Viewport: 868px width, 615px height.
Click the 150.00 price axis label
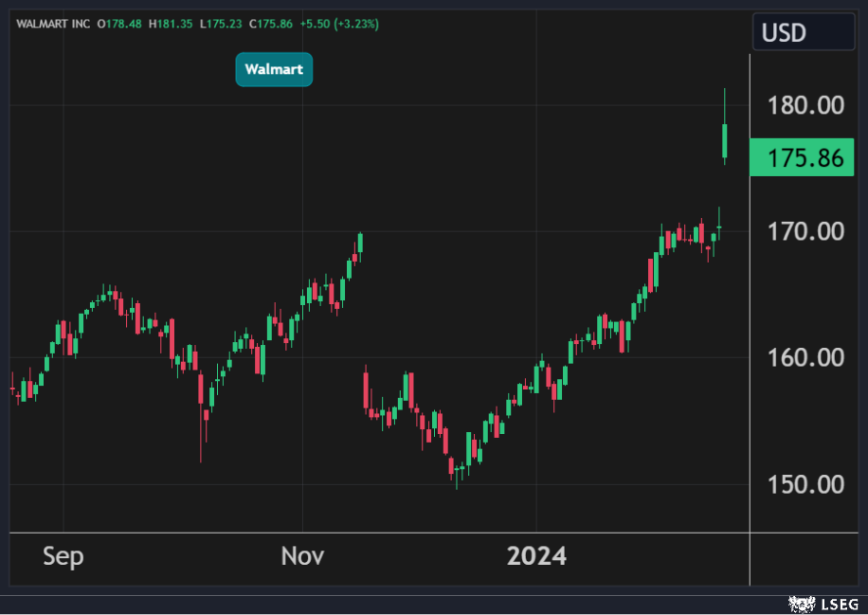point(805,484)
